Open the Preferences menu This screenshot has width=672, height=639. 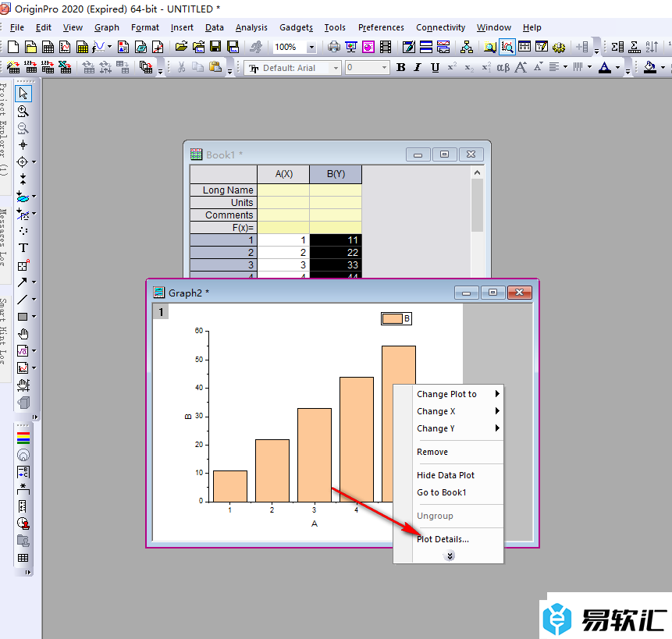pyautogui.click(x=381, y=27)
